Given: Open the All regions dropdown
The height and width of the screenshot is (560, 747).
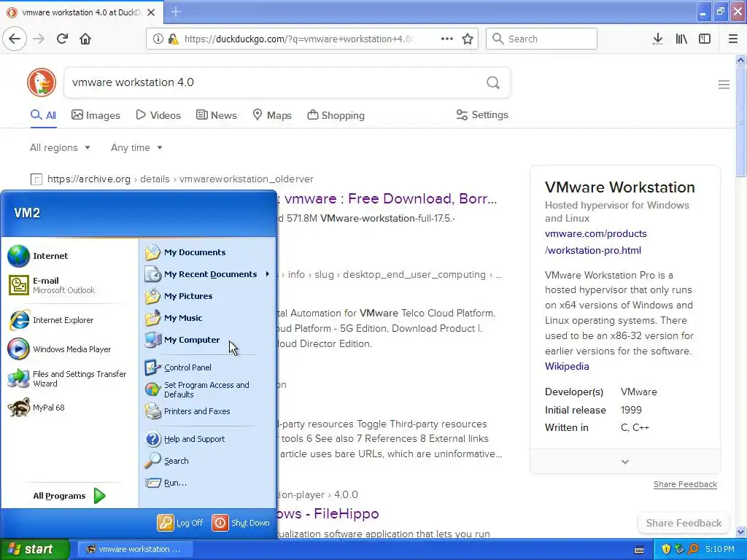Looking at the screenshot, I should pyautogui.click(x=60, y=147).
